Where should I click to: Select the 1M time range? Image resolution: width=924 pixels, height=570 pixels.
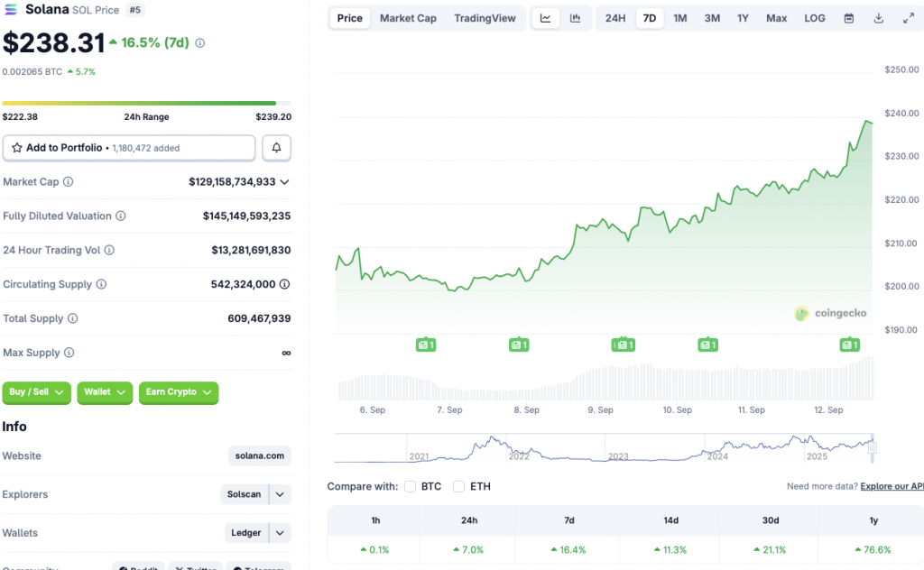point(680,18)
